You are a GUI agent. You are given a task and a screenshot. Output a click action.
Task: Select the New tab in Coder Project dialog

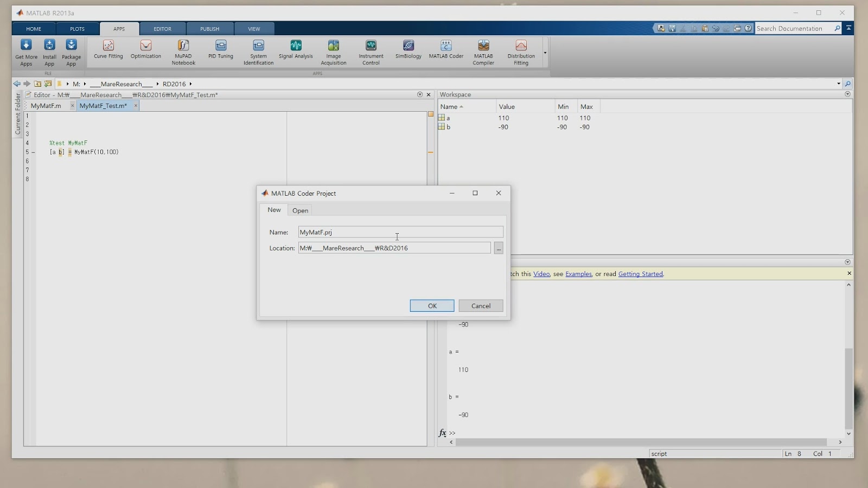click(274, 210)
